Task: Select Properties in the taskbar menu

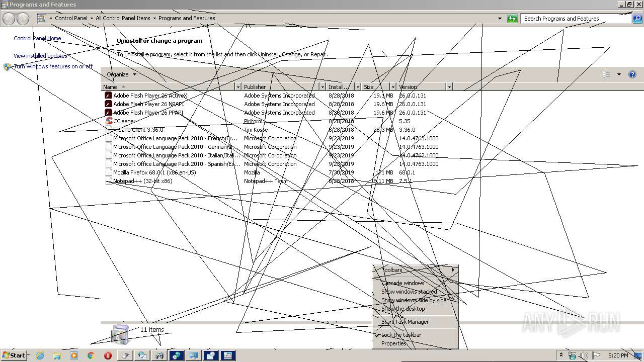Action: [415, 343]
